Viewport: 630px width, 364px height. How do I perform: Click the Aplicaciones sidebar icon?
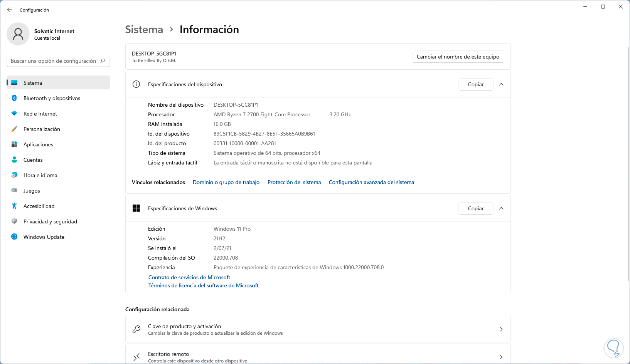14,144
